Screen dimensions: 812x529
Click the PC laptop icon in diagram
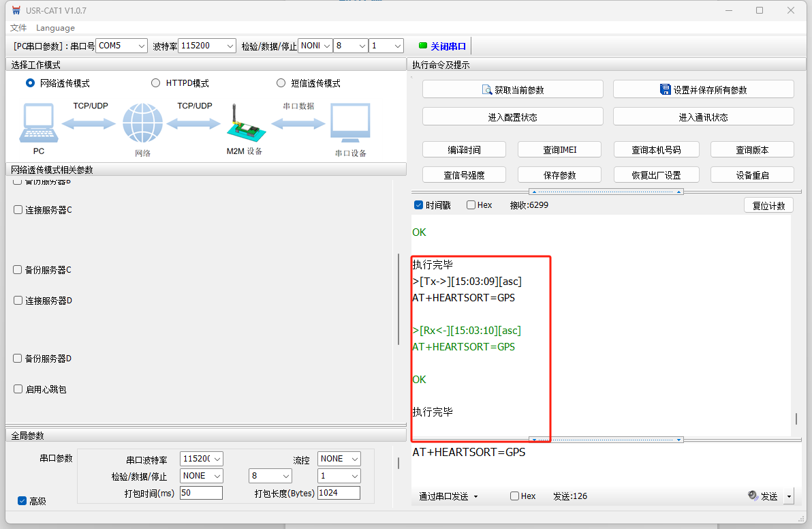click(x=39, y=123)
